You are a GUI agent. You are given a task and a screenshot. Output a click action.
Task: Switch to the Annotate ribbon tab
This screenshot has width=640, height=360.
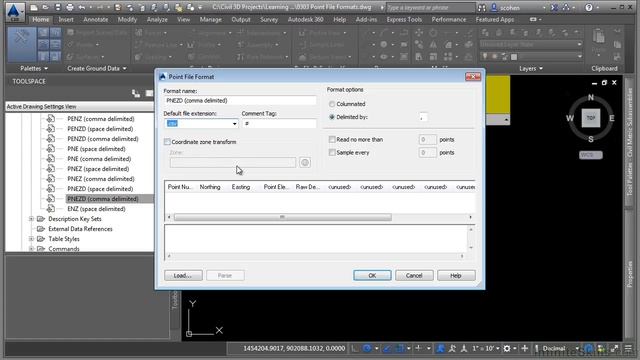click(96, 20)
